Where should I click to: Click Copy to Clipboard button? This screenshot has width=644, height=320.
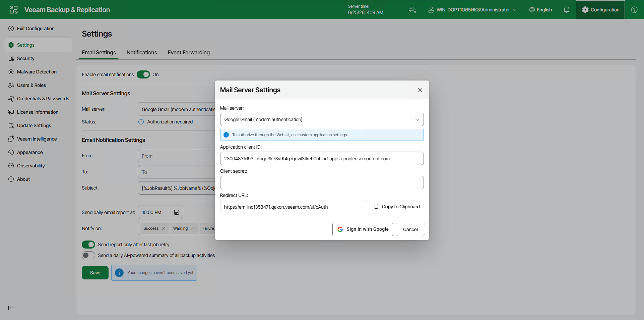coord(397,207)
